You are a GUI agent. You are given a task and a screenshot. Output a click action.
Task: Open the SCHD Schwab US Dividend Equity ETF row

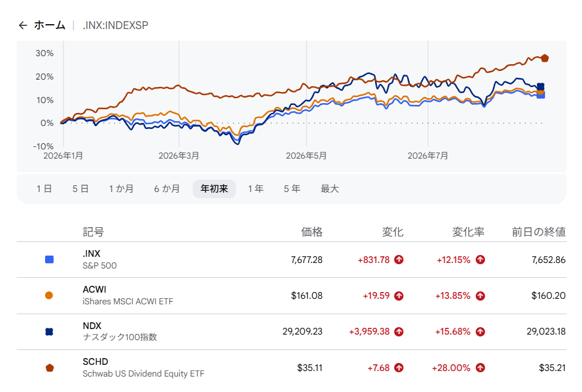coord(292,368)
